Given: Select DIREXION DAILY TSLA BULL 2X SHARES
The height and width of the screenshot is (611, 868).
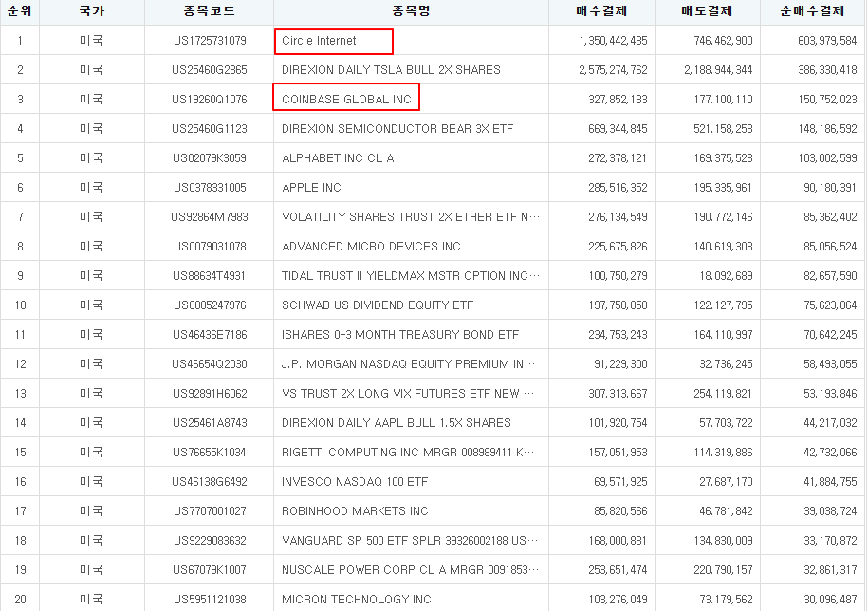Looking at the screenshot, I should coord(391,70).
